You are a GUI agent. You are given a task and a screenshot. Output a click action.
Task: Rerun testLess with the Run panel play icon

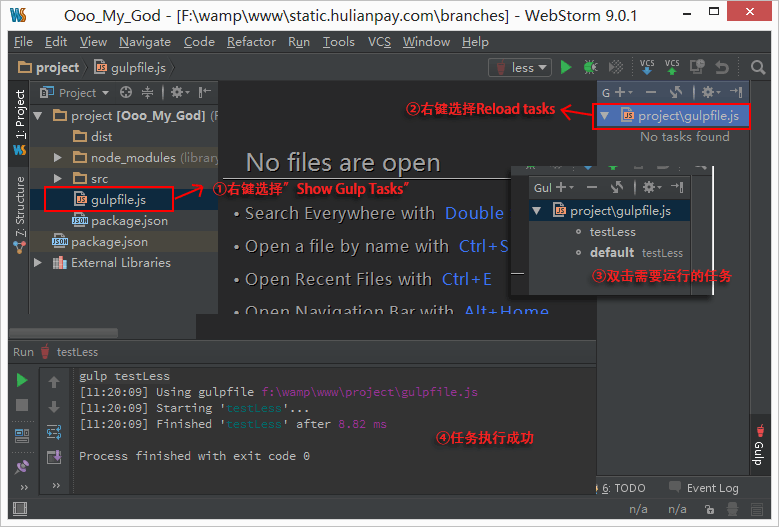pos(22,380)
